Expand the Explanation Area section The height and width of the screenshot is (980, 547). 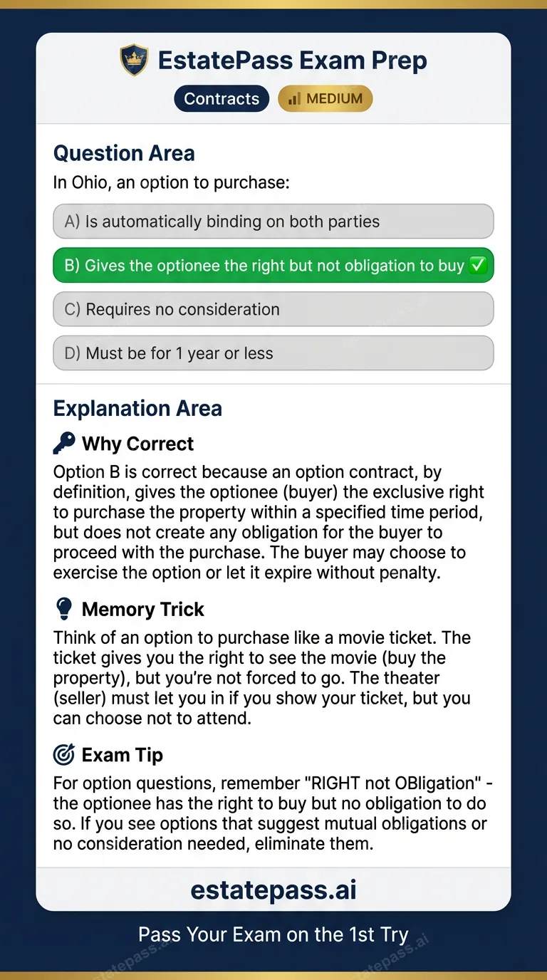tap(137, 408)
